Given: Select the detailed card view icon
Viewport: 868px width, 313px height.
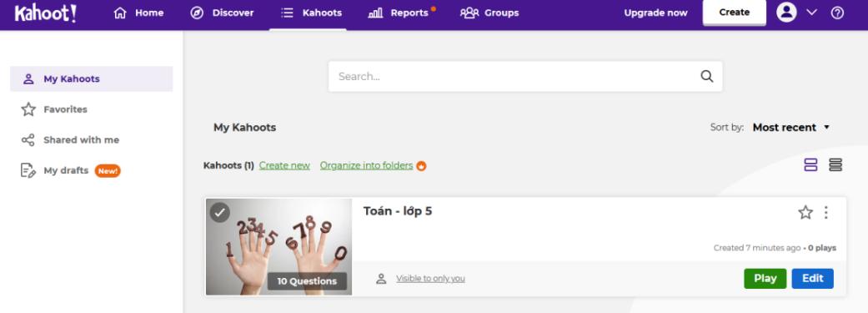Looking at the screenshot, I should click(810, 164).
